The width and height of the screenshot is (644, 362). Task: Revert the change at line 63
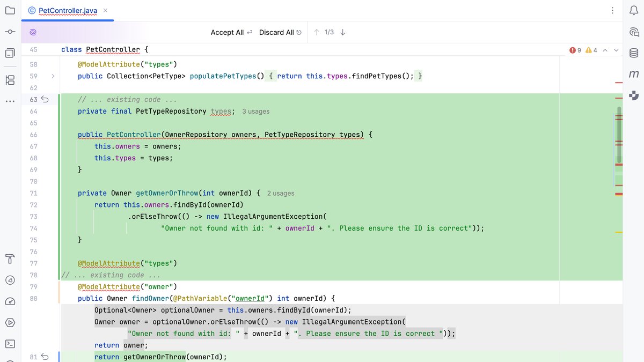(45, 99)
